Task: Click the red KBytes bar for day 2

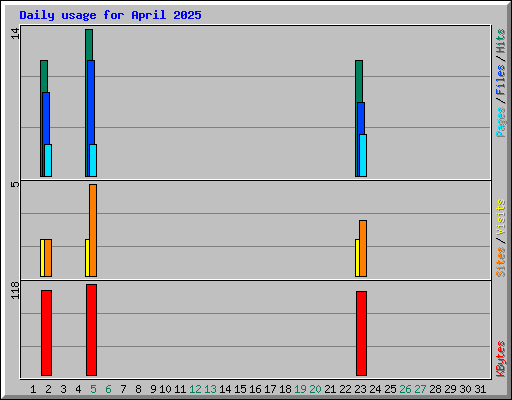Action: pyautogui.click(x=46, y=333)
